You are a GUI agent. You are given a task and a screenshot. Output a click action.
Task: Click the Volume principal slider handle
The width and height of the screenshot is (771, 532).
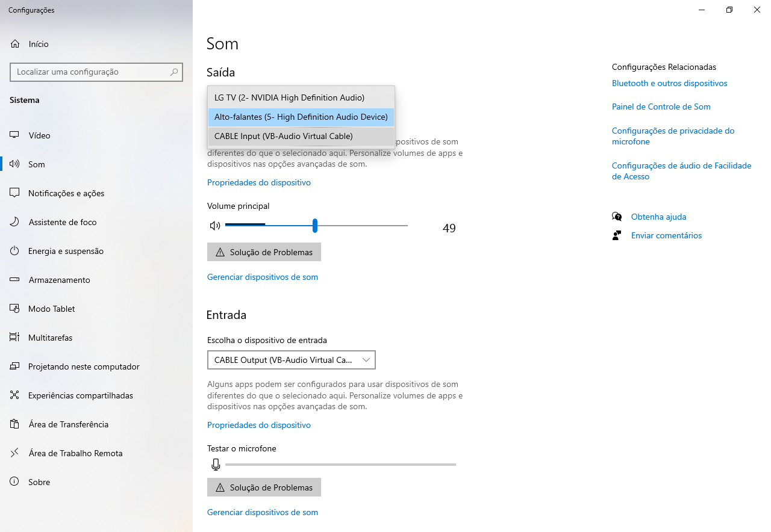315,226
